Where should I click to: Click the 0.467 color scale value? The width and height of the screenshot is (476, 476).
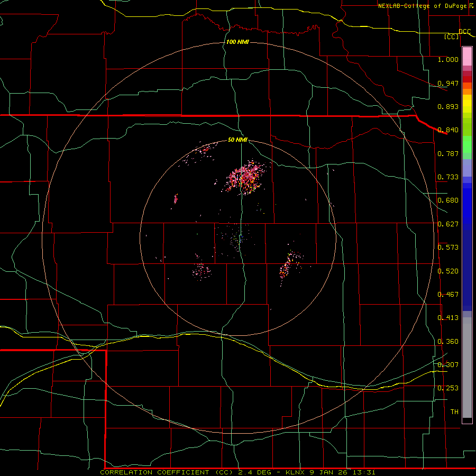[x=448, y=295]
